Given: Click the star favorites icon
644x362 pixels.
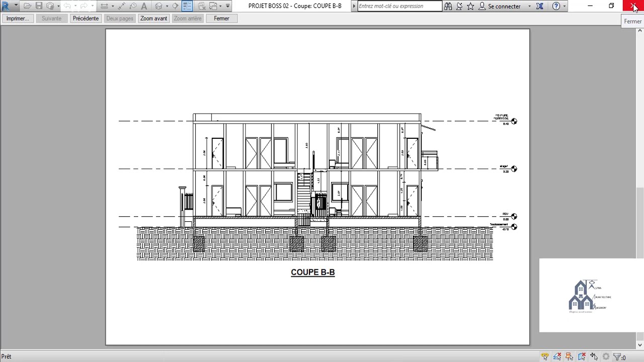Looking at the screenshot, I should 470,6.
